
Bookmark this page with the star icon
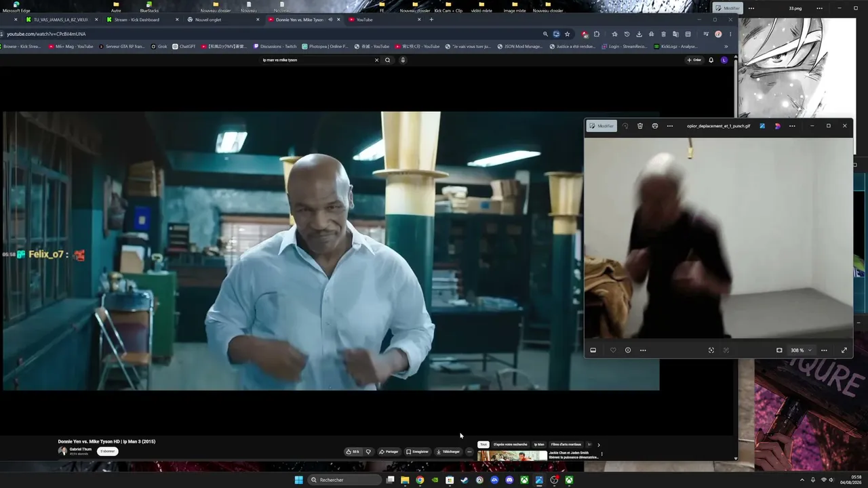(x=568, y=34)
